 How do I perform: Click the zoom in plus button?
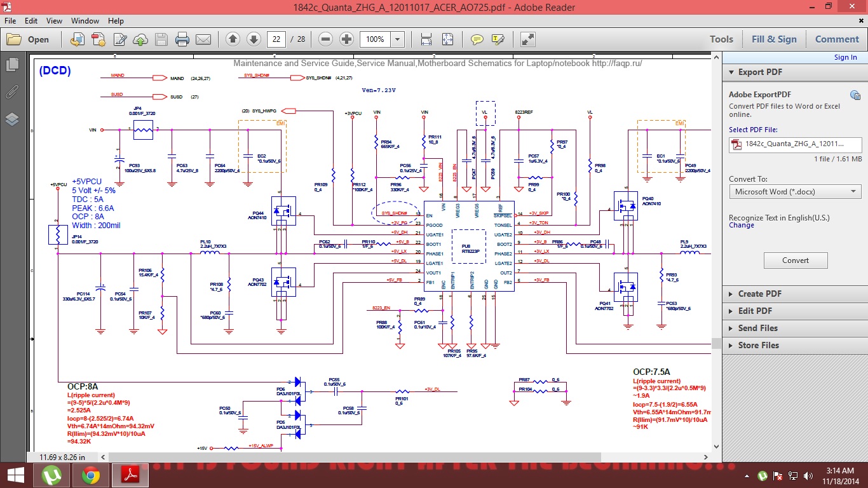point(346,39)
